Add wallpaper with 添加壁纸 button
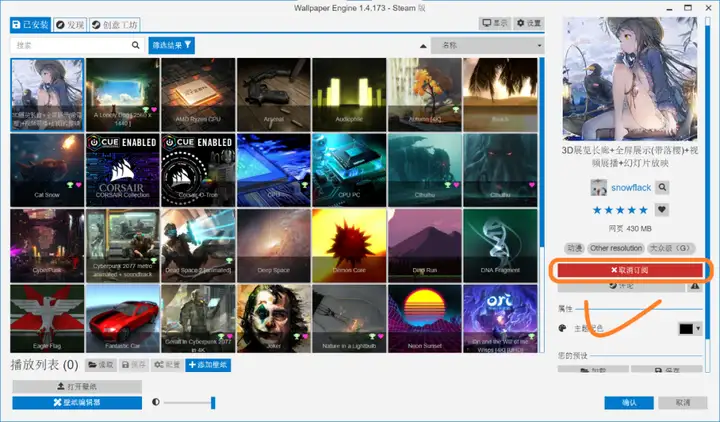This screenshot has height=422, width=720. pyautogui.click(x=208, y=365)
